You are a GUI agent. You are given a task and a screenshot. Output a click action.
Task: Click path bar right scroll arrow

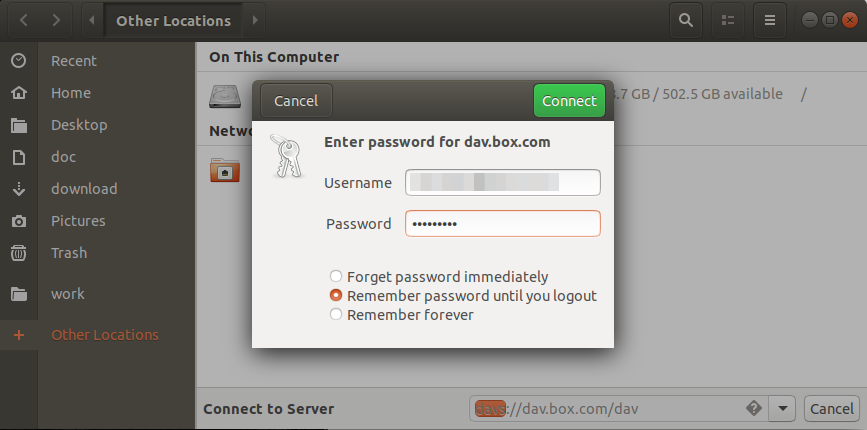point(255,20)
